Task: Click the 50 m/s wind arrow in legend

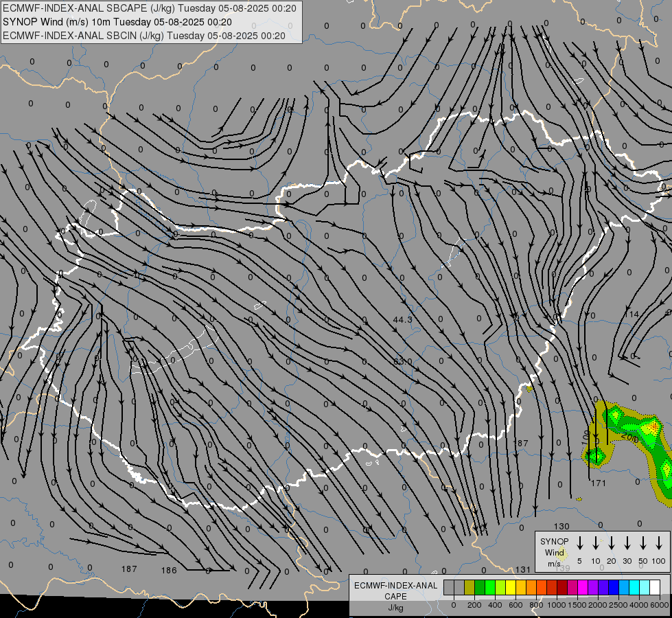Action: coord(643,542)
